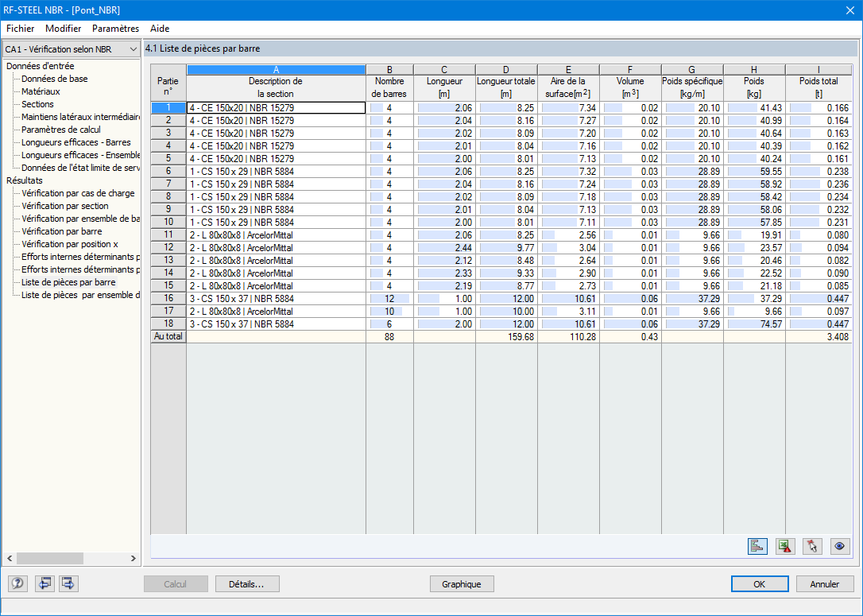
Task: Click the pick member in graphic cursor icon
Action: point(812,546)
